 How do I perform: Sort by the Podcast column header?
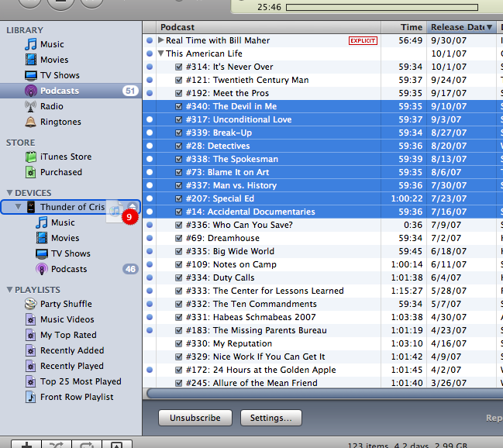click(268, 27)
